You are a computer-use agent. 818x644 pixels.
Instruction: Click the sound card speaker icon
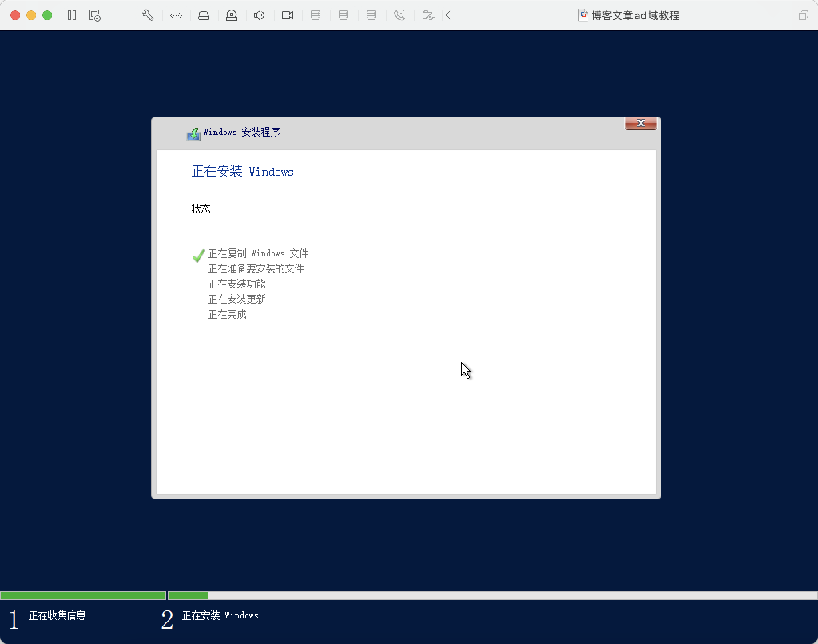pos(259,16)
